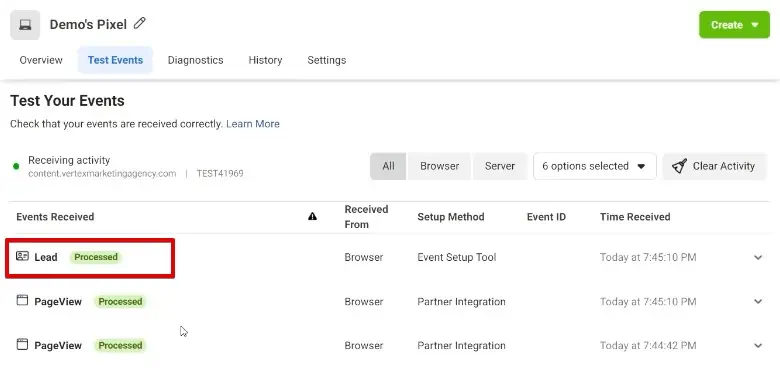This screenshot has height=380, width=780.
Task: Click the Time Received column header
Action: [x=635, y=217]
